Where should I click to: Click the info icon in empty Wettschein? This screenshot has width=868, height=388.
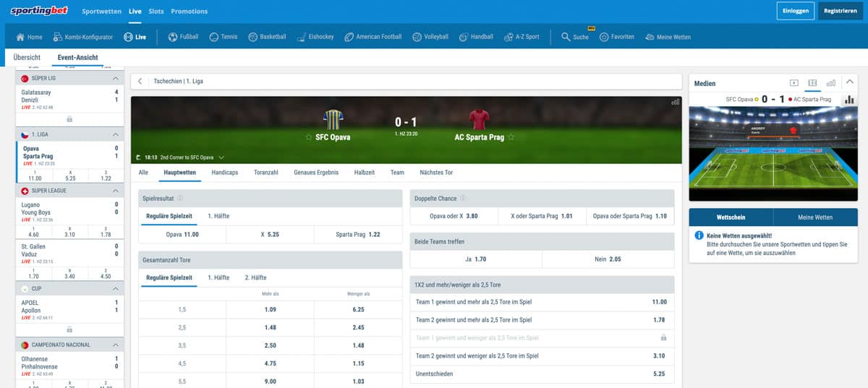point(699,236)
